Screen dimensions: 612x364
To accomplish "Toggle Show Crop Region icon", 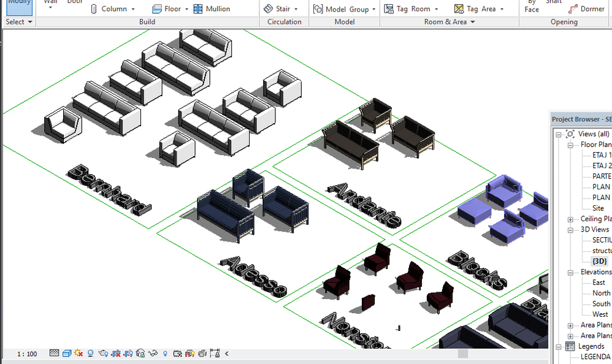I will (x=128, y=354).
